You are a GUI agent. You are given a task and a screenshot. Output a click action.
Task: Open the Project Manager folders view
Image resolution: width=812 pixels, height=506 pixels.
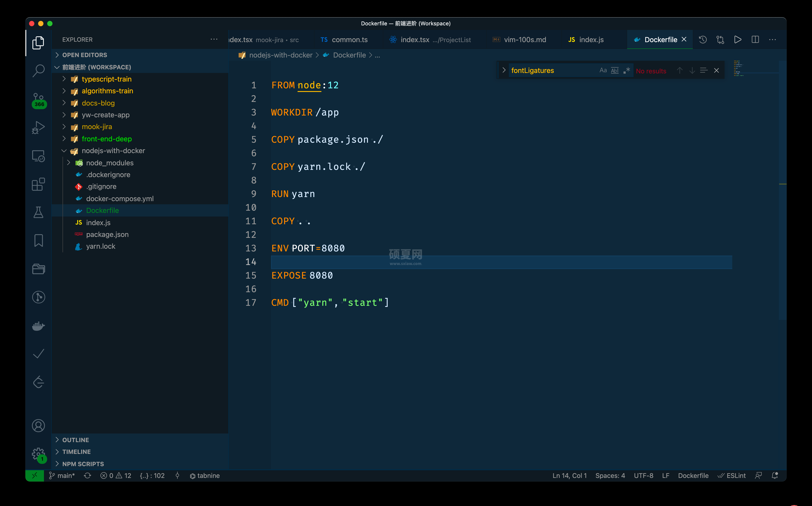(38, 269)
